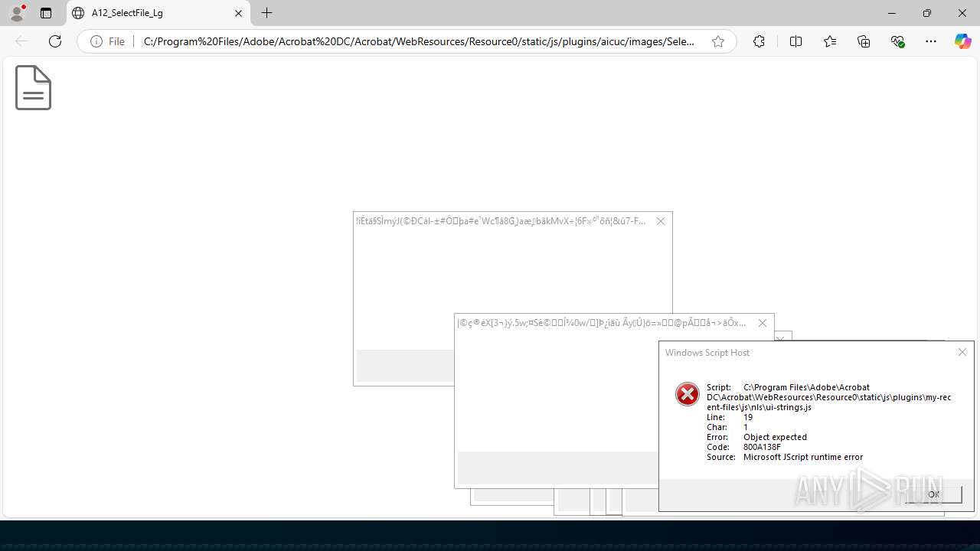Image resolution: width=980 pixels, height=551 pixels.
Task: Select the A12_SelectFile_Lg tab
Action: click(x=158, y=13)
